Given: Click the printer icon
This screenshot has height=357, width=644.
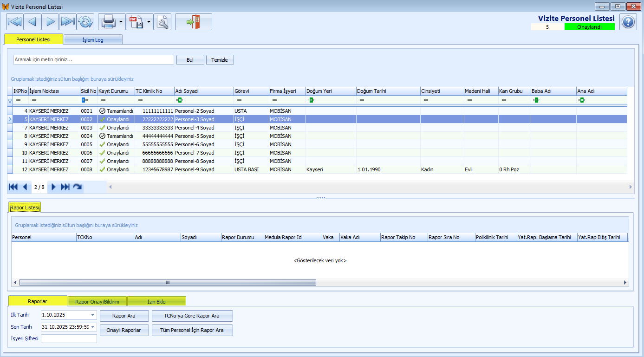Looking at the screenshot, I should tap(108, 22).
